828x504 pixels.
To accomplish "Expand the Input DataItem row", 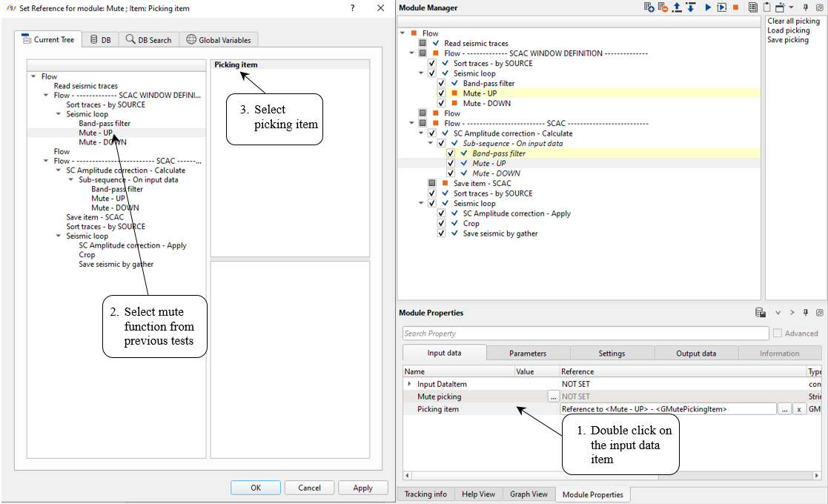I will tap(409, 384).
